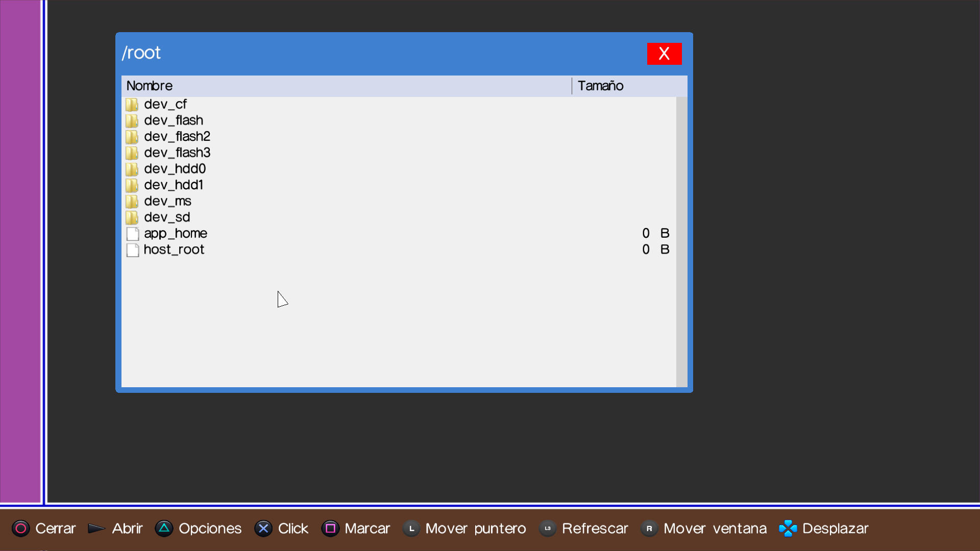The height and width of the screenshot is (551, 980).
Task: Click the start Abrir icon
Action: [96, 529]
